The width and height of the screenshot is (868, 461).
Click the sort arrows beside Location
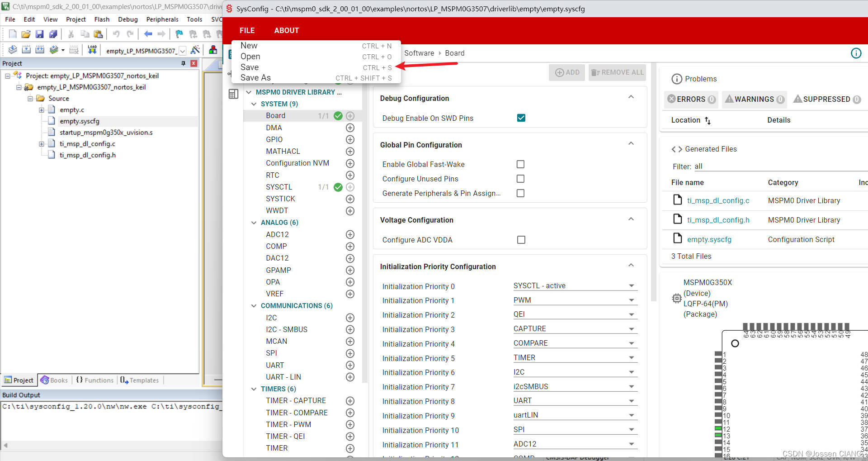click(708, 120)
